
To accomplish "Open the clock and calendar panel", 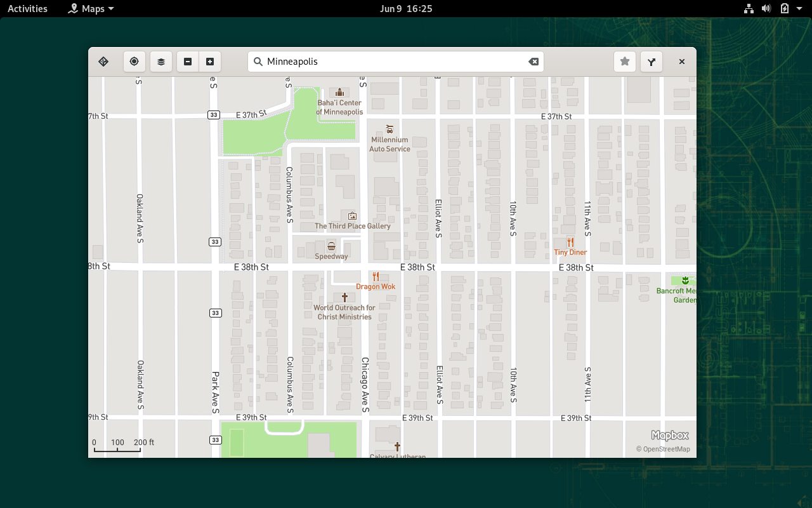I will pos(406,8).
